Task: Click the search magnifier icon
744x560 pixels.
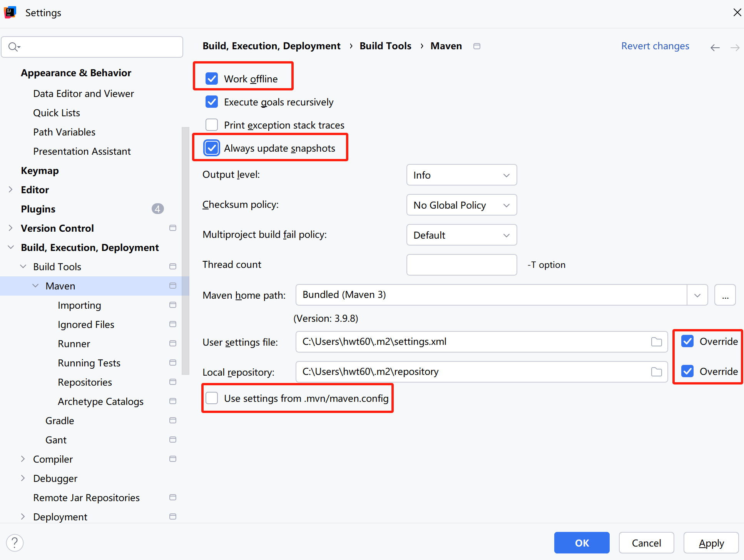Action: [14, 47]
